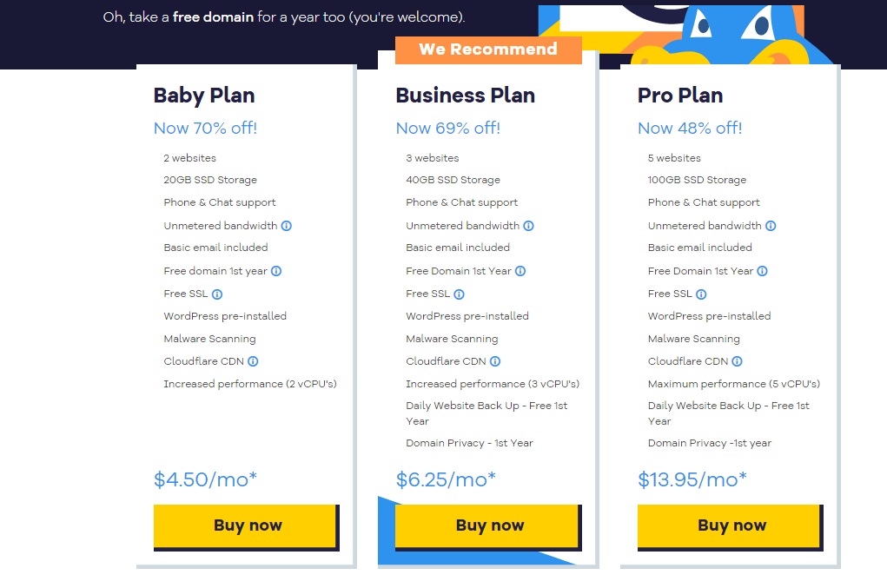The width and height of the screenshot is (887, 588).
Task: Show info for Business Plan Cloudflare CDN
Action: point(495,361)
